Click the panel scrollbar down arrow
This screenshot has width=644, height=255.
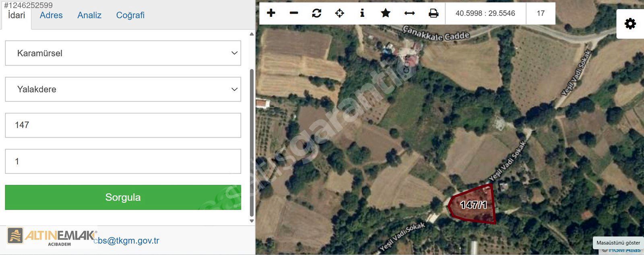coord(252,221)
